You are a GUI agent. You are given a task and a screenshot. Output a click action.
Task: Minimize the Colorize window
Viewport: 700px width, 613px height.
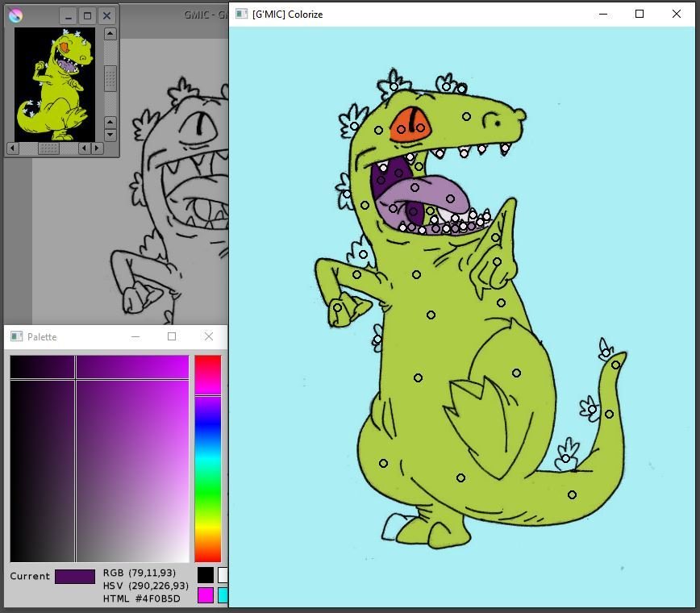point(602,14)
